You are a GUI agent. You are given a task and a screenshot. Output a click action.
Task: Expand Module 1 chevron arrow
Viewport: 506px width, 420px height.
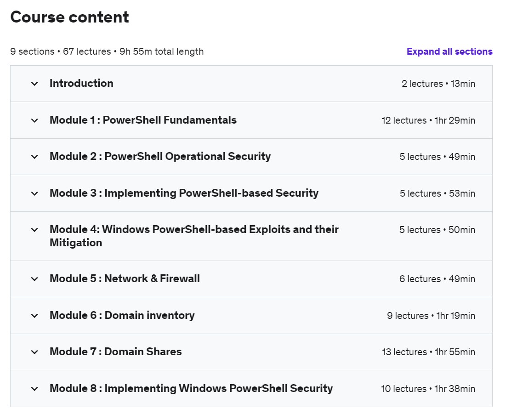(34, 120)
